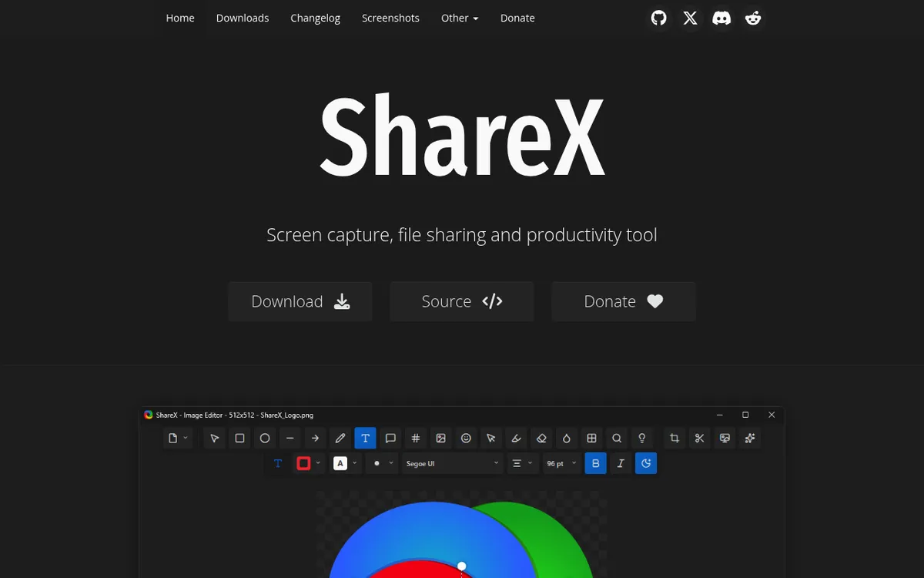The height and width of the screenshot is (578, 924).
Task: Select the Rectangle tool in Image Editor
Action: pyautogui.click(x=239, y=439)
